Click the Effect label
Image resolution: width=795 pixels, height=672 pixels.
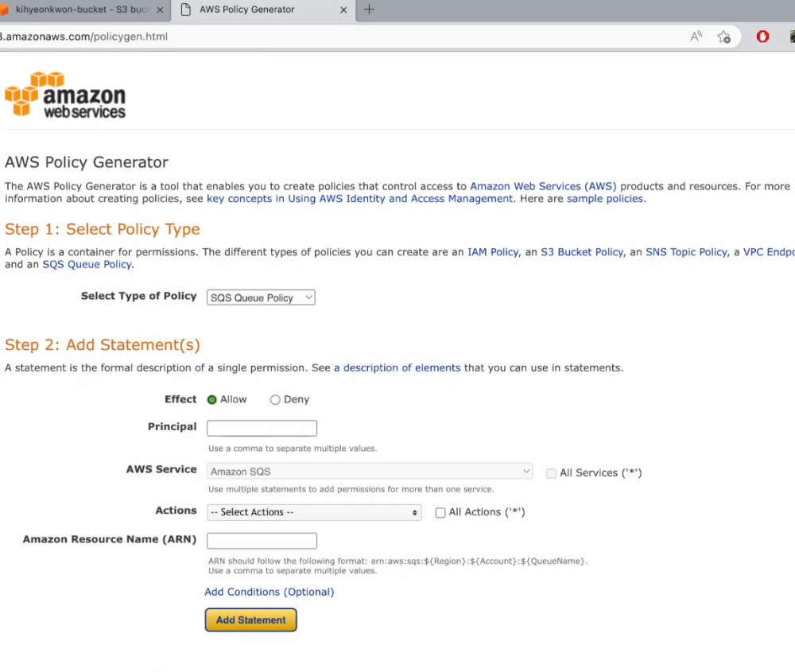[180, 399]
